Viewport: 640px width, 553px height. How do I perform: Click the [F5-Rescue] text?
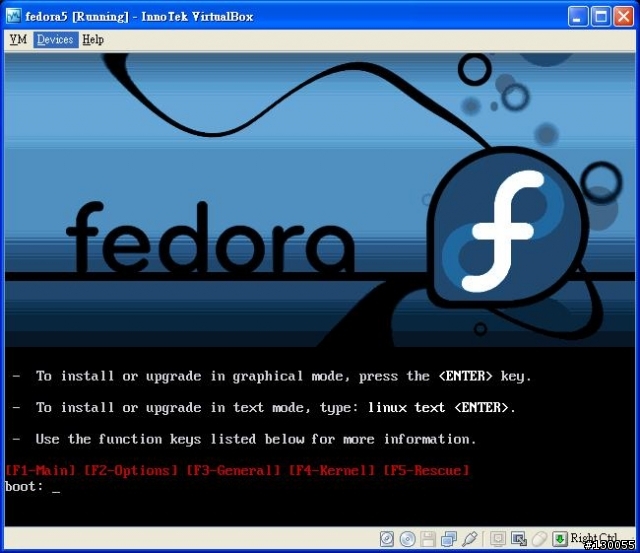427,471
